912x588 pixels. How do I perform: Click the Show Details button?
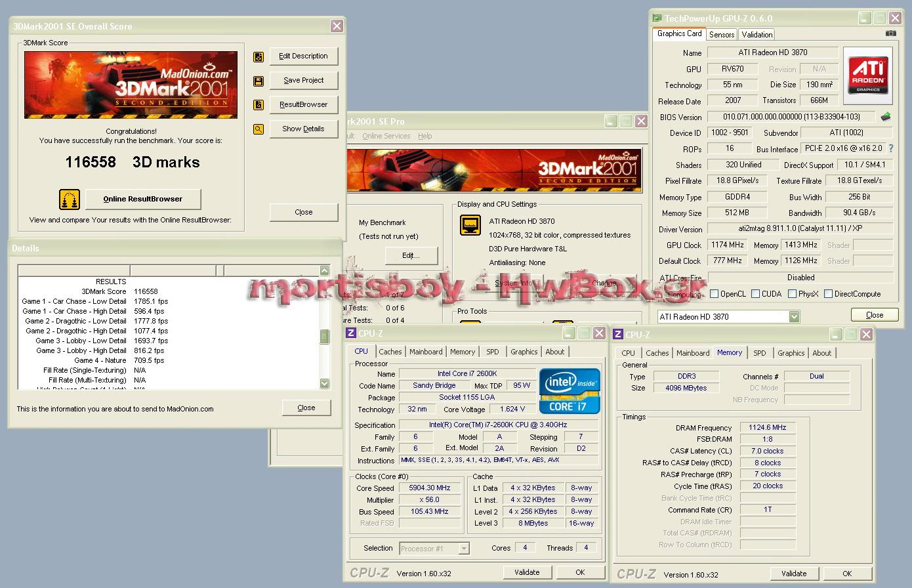(303, 129)
